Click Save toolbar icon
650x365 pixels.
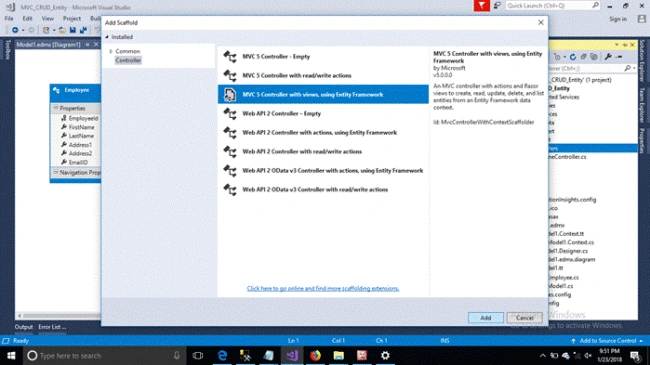tap(73, 30)
